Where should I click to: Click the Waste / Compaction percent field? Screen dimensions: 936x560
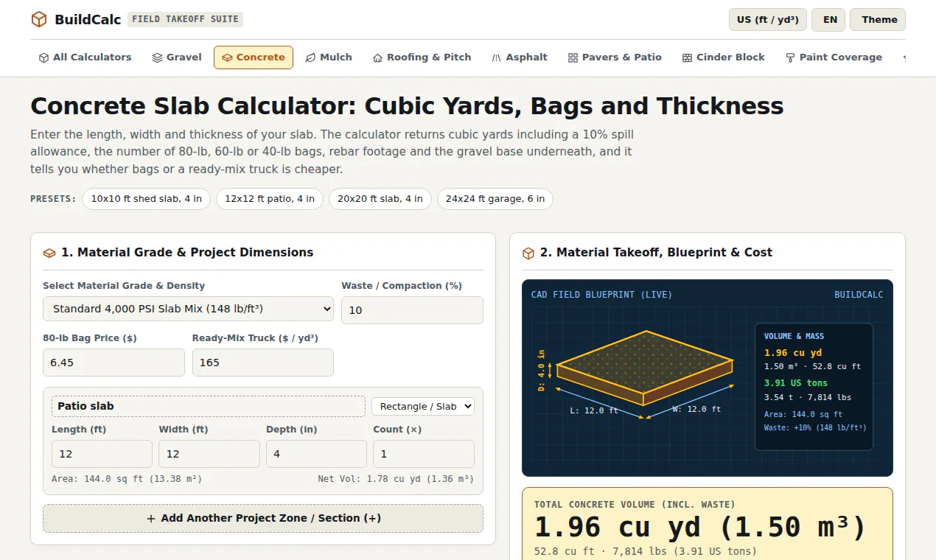412,310
